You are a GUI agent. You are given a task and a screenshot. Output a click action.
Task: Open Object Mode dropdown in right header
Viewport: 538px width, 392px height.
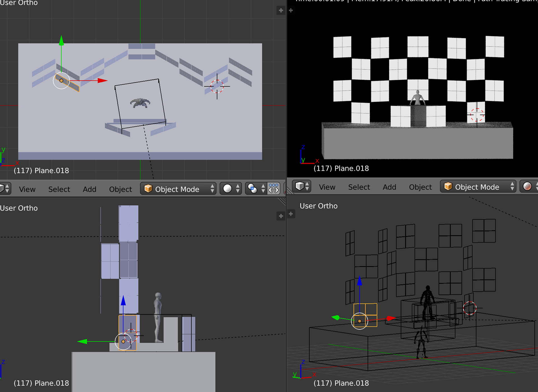click(478, 187)
